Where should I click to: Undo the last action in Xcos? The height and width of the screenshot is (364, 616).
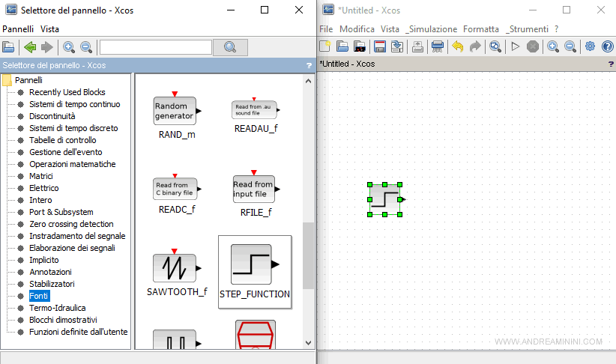tap(458, 46)
